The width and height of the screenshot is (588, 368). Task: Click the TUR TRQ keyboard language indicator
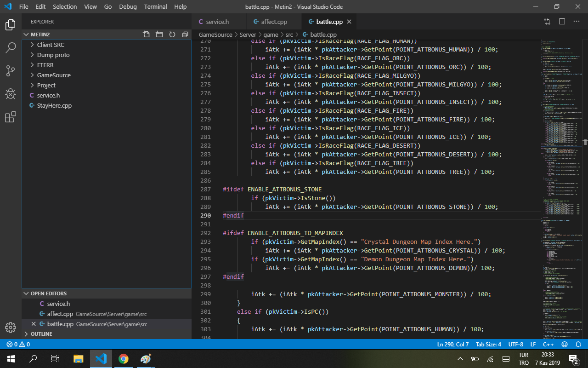pyautogui.click(x=524, y=359)
